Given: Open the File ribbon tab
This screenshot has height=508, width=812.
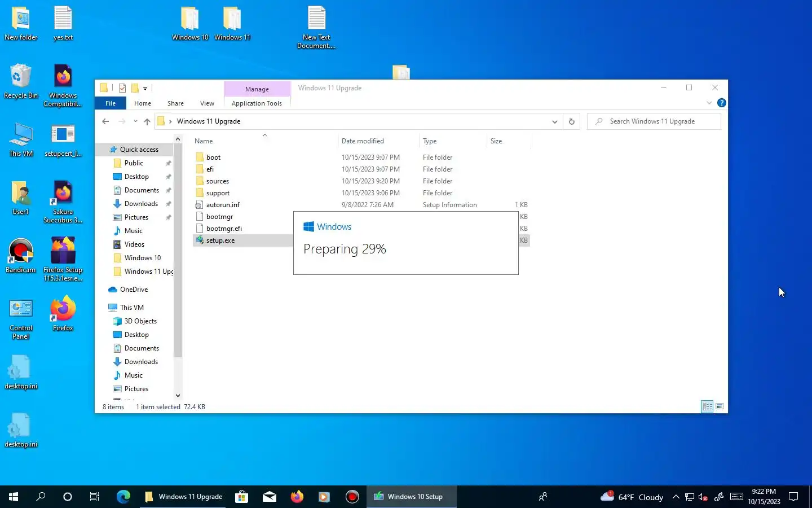Looking at the screenshot, I should click(111, 103).
